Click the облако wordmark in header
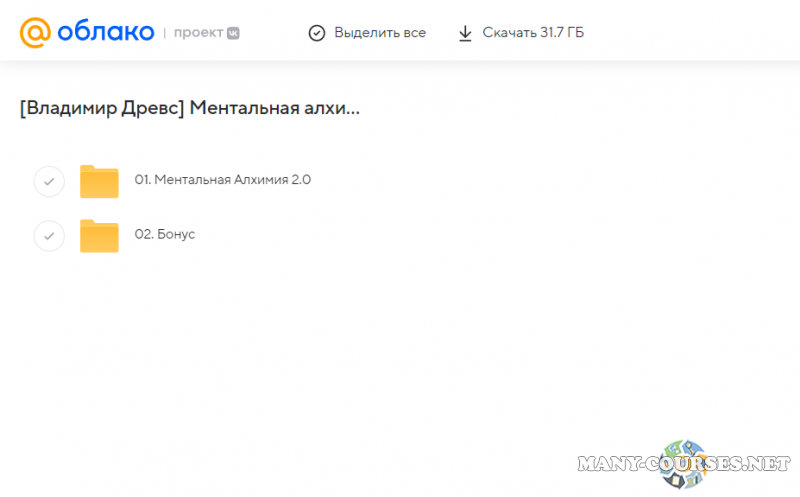The width and height of the screenshot is (800, 497). click(105, 33)
